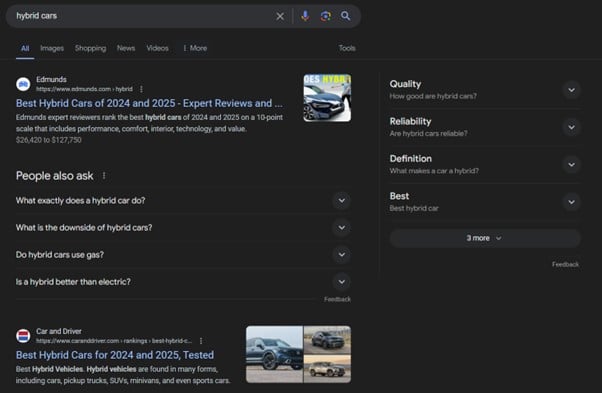Click the Car and Driver site name text

[x=59, y=331]
